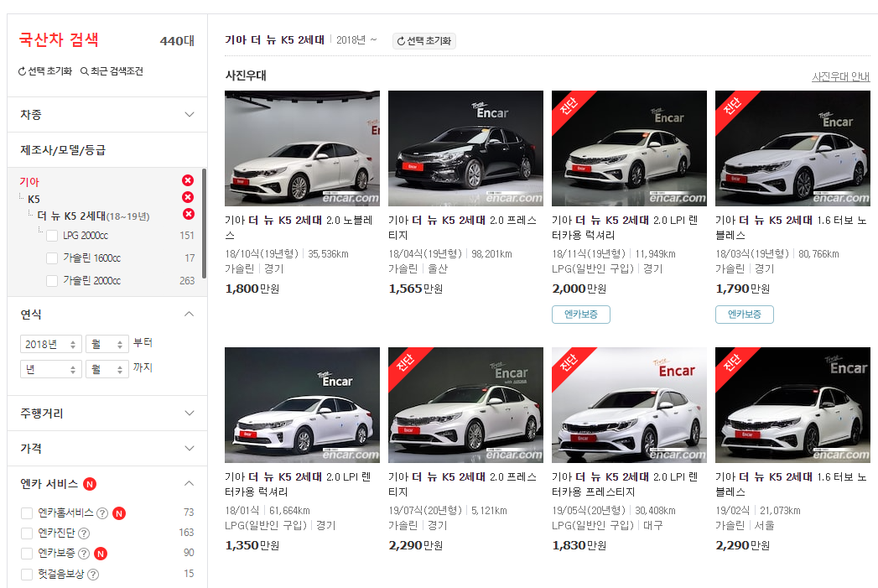
Task: Check the LPG 2000cc option
Action: (x=52, y=236)
